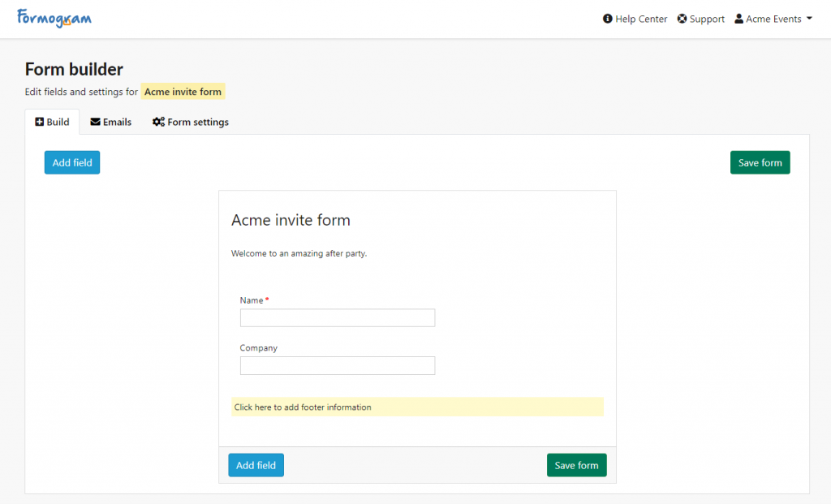
Task: Expand the Acme Events account dropdown arrow
Action: [x=809, y=19]
